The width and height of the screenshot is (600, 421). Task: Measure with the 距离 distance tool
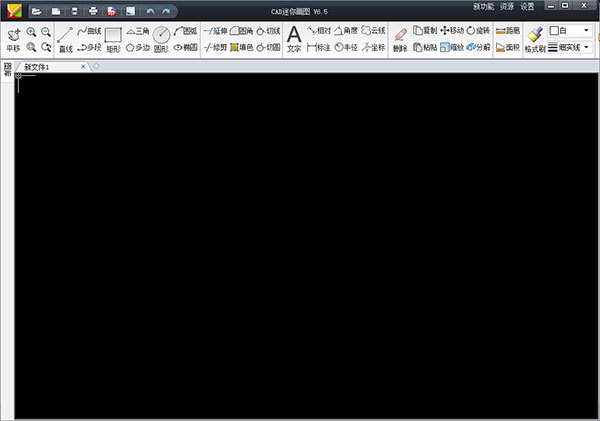click(x=508, y=31)
